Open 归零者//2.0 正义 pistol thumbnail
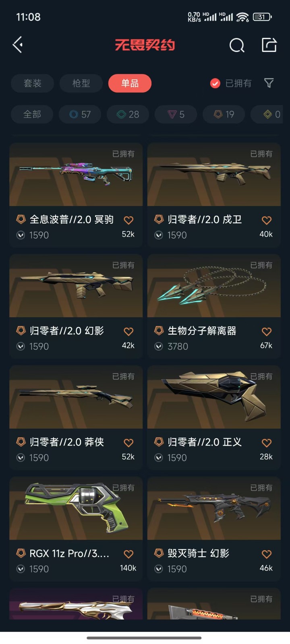This screenshot has height=644, width=290. pyautogui.click(x=214, y=397)
